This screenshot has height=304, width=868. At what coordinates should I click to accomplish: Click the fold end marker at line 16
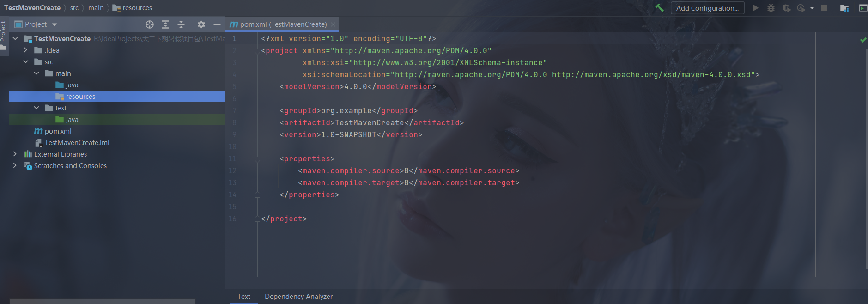pyautogui.click(x=257, y=219)
